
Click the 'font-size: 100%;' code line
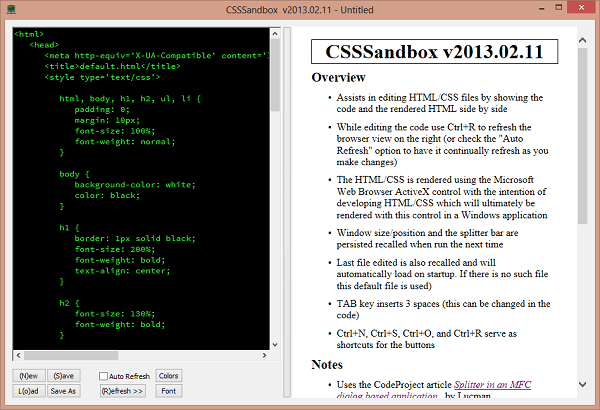115,131
